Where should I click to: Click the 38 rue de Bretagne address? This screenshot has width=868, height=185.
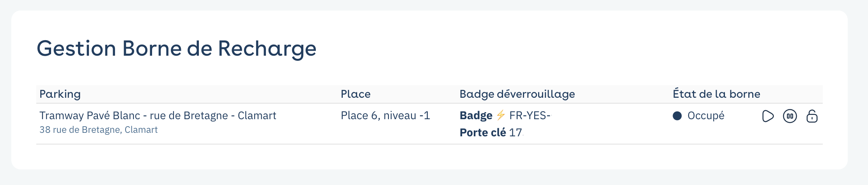pos(98,130)
